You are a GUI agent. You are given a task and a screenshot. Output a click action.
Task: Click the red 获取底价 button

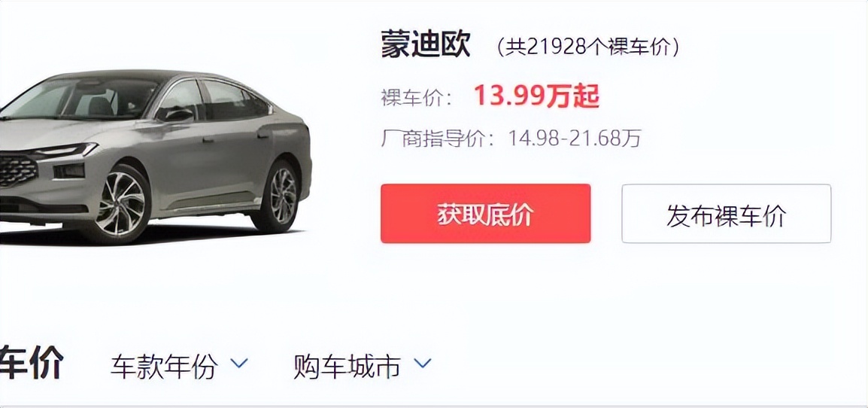pos(485,214)
